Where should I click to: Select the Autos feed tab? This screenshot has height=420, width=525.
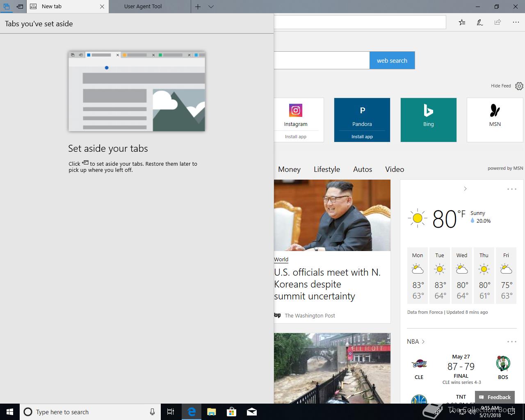363,169
